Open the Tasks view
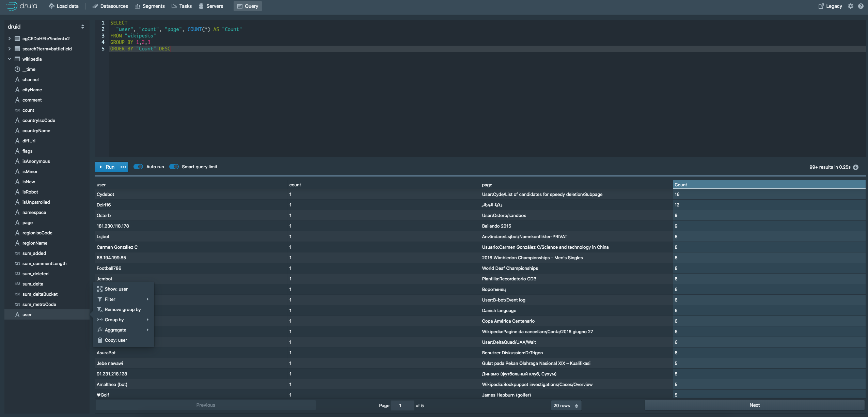 (182, 6)
